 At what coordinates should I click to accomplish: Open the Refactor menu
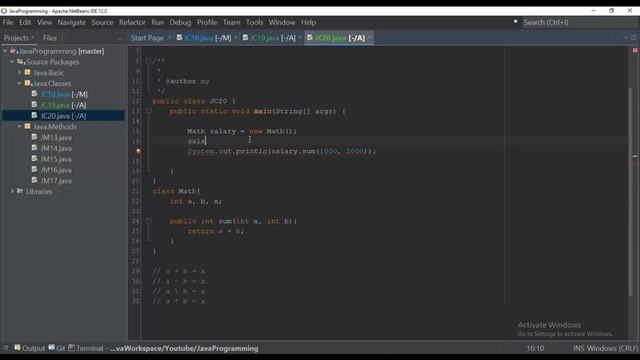coord(132,22)
